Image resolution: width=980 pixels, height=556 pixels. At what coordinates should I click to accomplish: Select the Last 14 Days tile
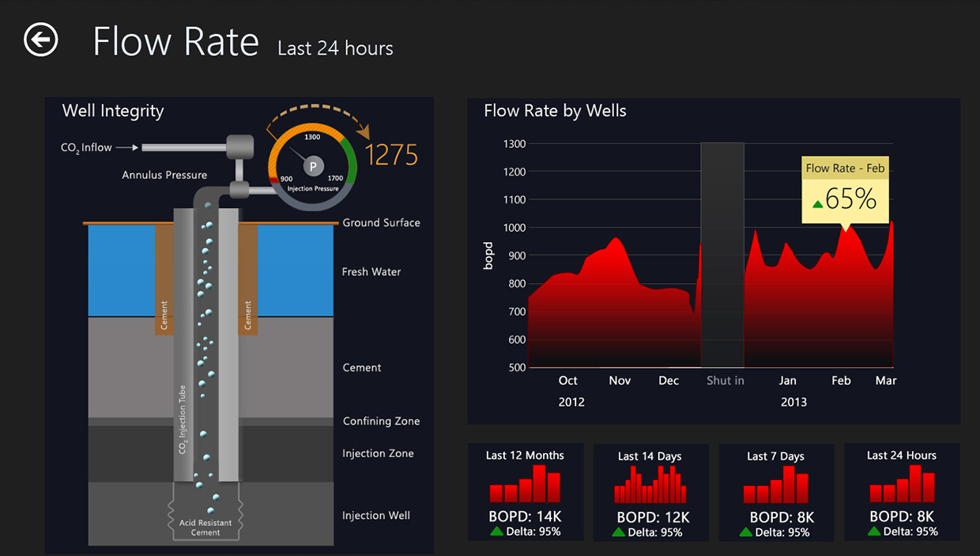[650, 492]
